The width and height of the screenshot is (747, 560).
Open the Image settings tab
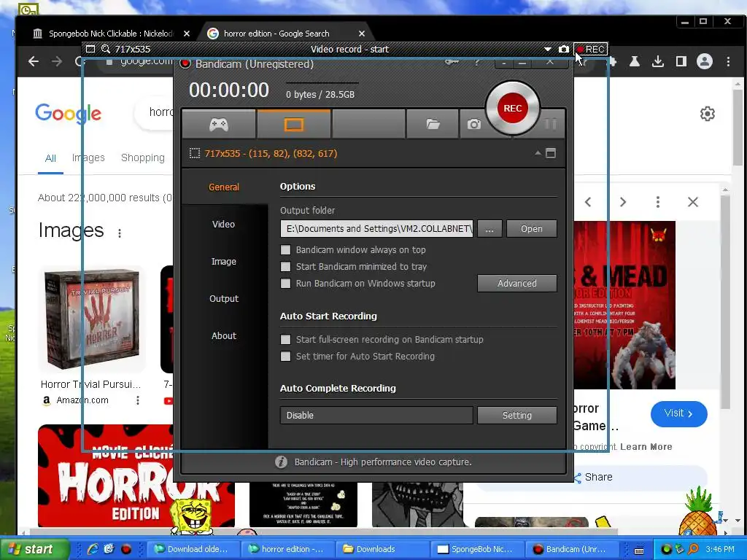[223, 262]
